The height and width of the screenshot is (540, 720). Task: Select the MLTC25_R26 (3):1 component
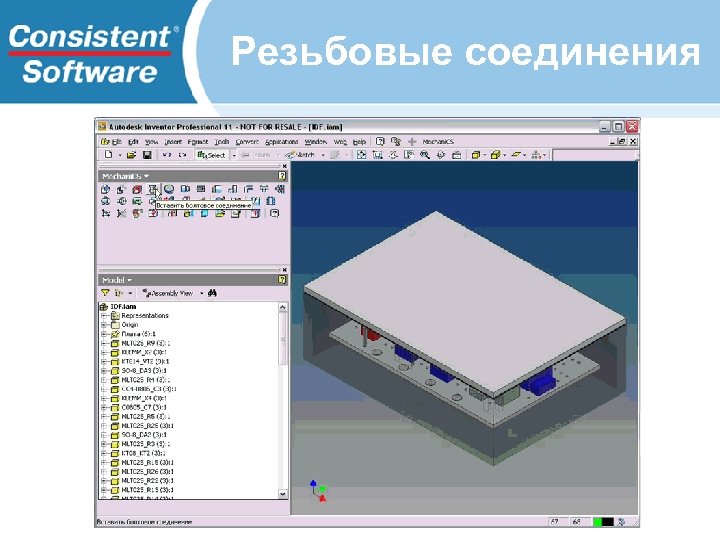[147, 472]
